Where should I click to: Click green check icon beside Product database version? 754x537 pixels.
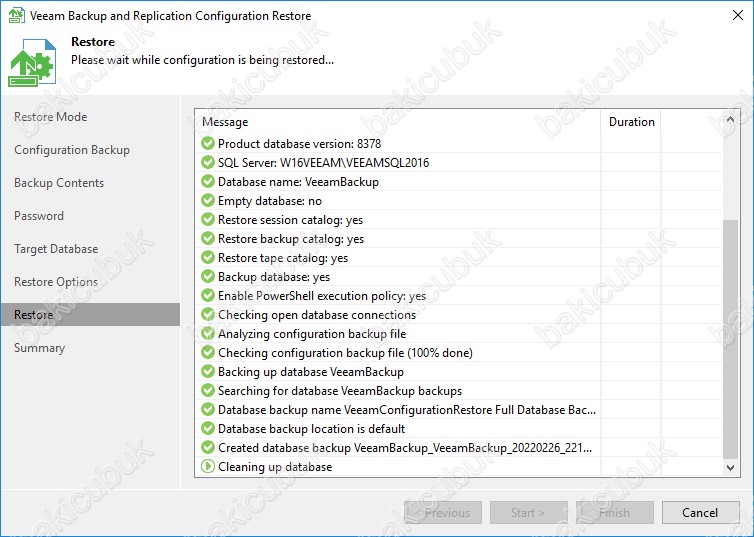coord(208,143)
